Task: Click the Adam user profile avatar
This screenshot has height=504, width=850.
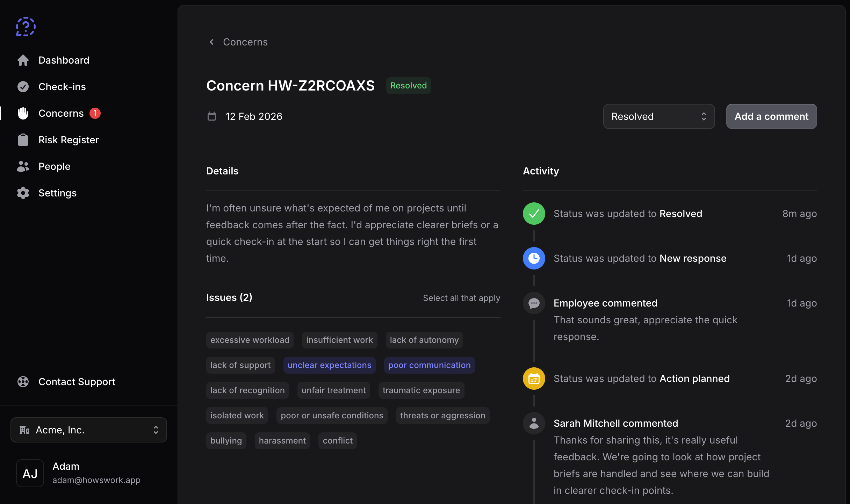Action: coord(30,473)
